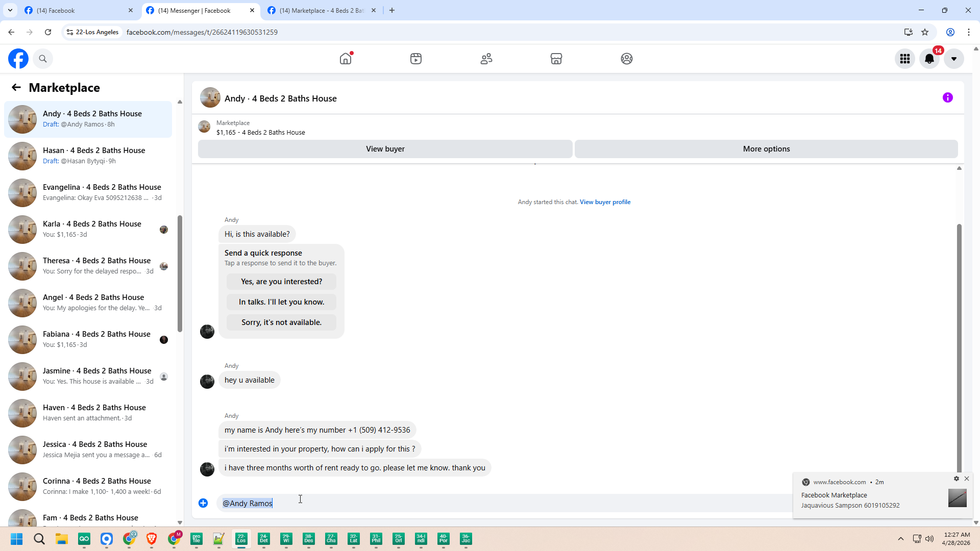Image resolution: width=980 pixels, height=551 pixels.
Task: Click the install app icon in address bar
Action: click(909, 32)
